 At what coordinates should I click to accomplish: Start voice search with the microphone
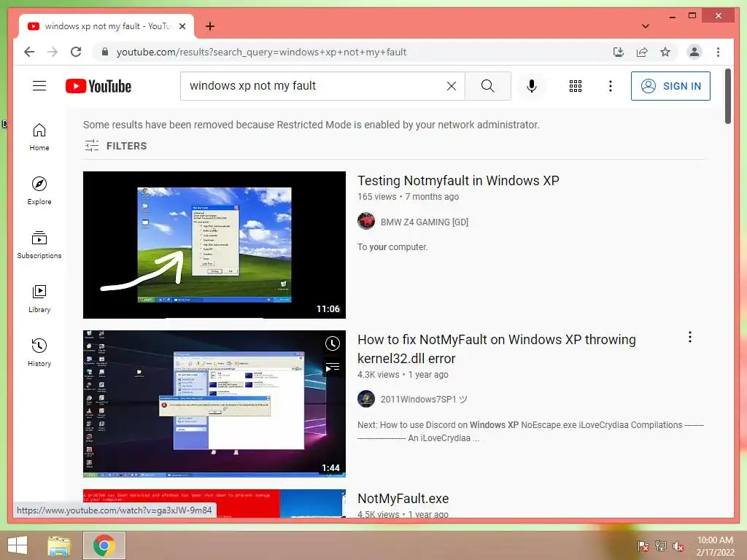tap(532, 86)
